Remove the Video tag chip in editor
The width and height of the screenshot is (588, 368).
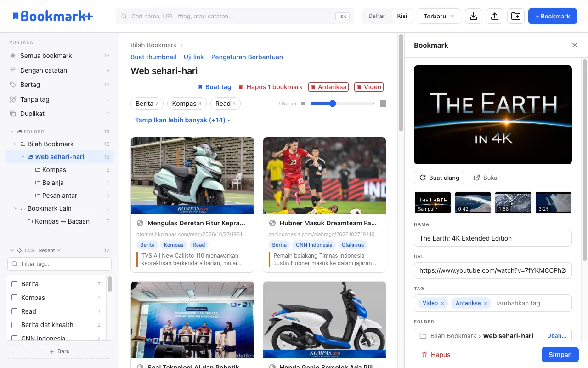442,303
